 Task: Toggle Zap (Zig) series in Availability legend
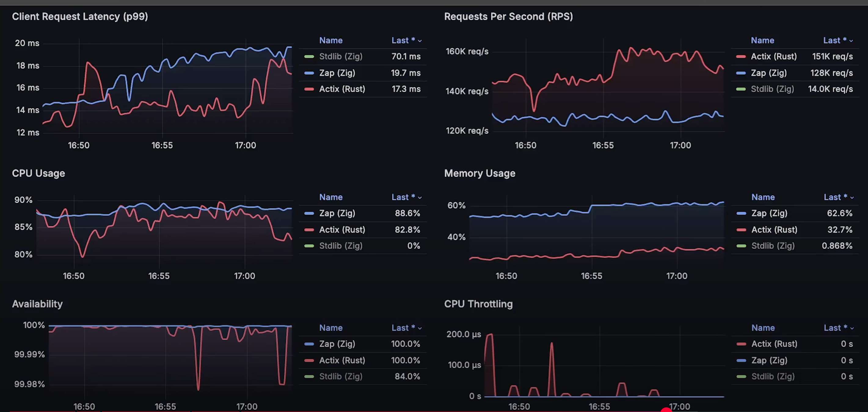[x=337, y=344]
